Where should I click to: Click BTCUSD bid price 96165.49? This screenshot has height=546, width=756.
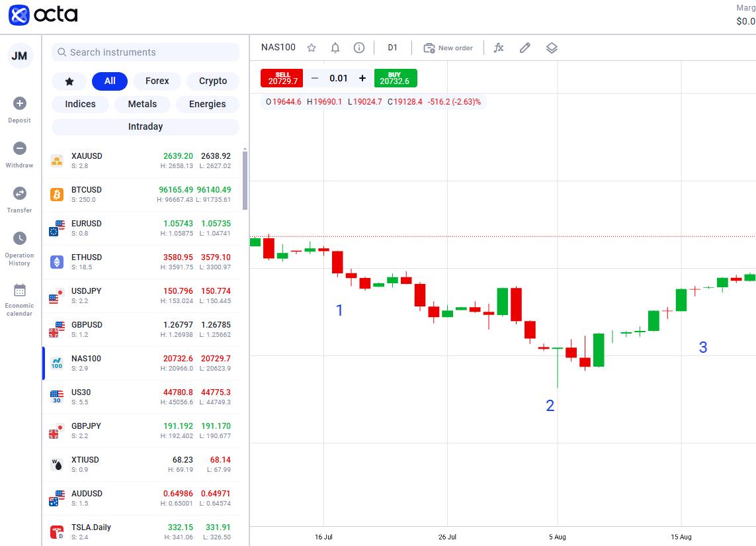(176, 190)
